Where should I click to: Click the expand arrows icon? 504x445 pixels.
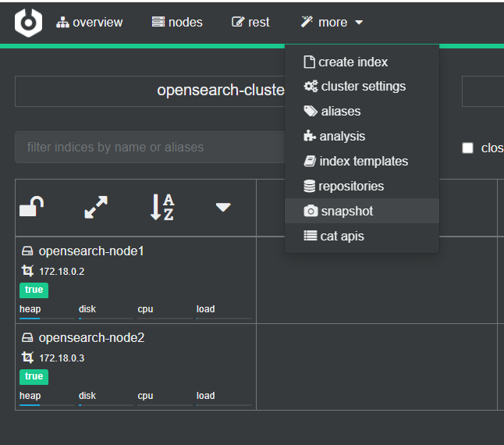(x=96, y=207)
